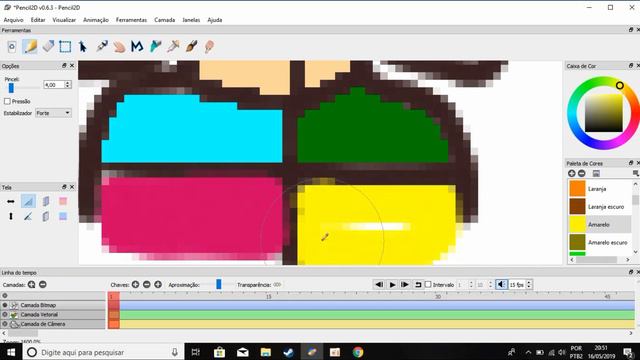Screen dimensions: 640x360
Task: Jump to end of animation
Action: 405,284
